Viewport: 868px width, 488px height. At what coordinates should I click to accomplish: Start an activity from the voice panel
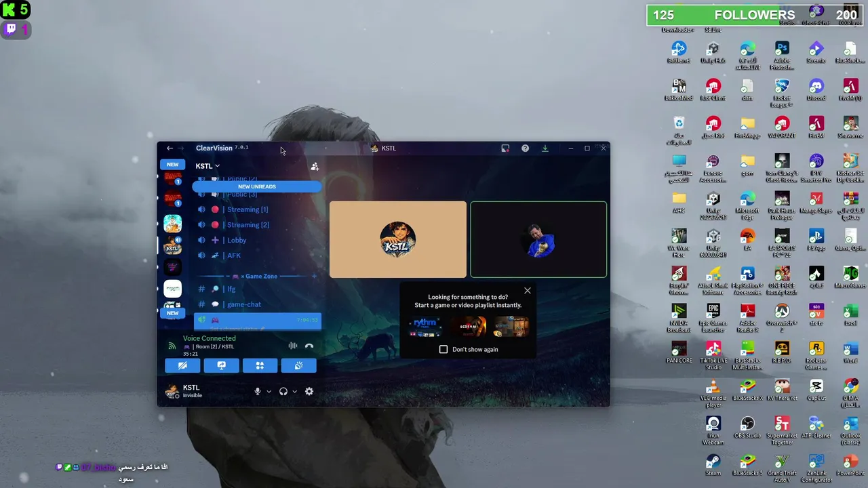(x=260, y=365)
